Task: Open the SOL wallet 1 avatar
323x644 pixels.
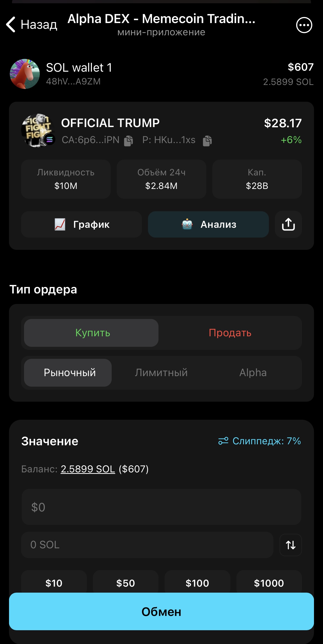Action: point(25,74)
